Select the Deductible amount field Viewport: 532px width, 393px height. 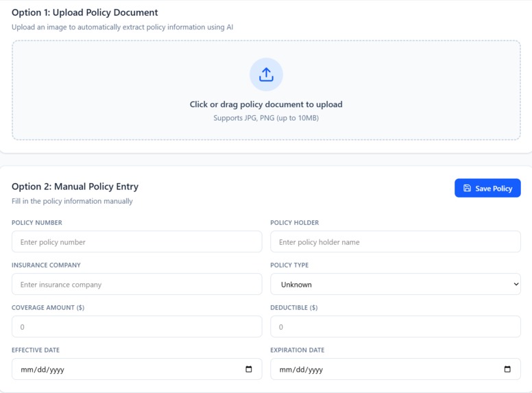point(396,326)
